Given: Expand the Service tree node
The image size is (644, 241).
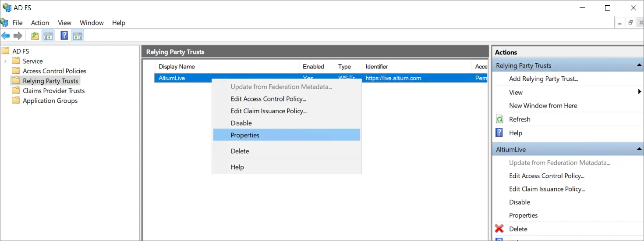Looking at the screenshot, I should click(x=5, y=61).
